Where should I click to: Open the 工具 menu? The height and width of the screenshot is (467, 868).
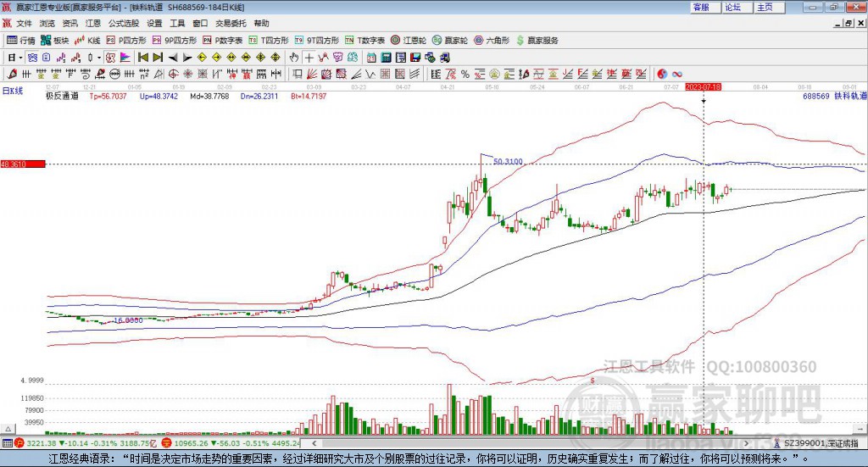pyautogui.click(x=177, y=23)
